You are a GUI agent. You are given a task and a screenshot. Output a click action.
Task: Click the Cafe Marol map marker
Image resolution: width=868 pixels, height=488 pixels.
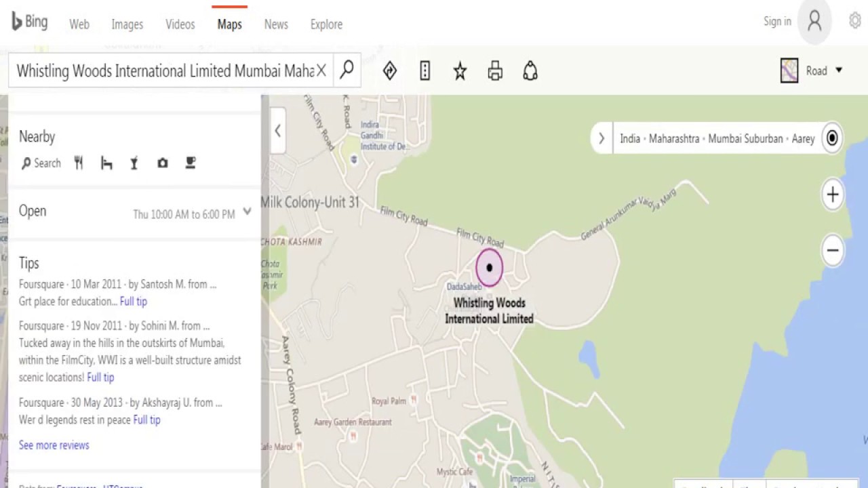300,447
